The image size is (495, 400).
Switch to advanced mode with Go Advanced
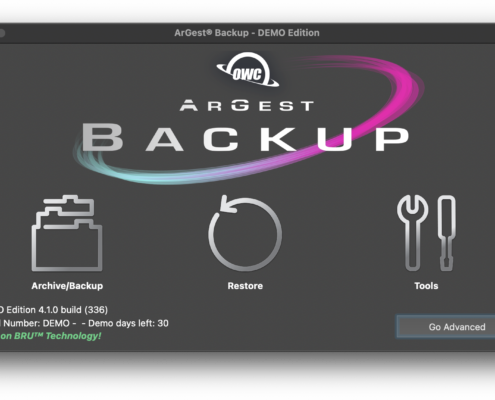pyautogui.click(x=446, y=327)
